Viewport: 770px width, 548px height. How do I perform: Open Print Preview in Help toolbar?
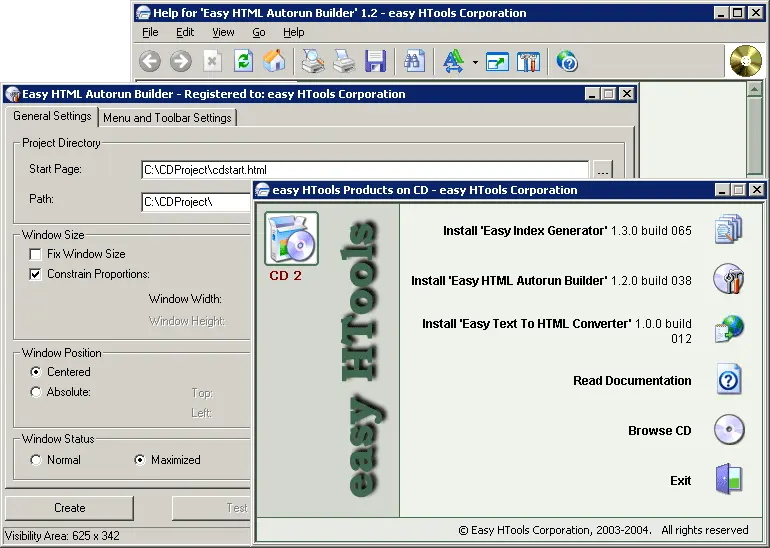click(313, 61)
